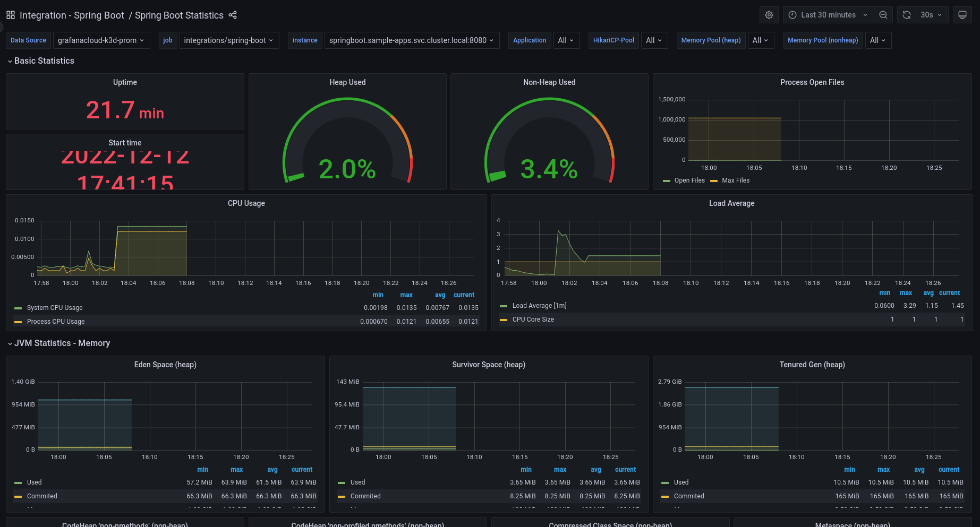Toggle CPU Core Size series in Load Average
The height and width of the screenshot is (527, 980).
pos(533,319)
